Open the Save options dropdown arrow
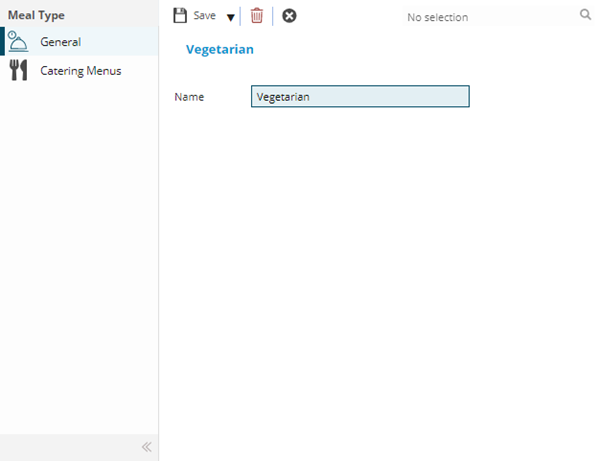This screenshot has height=461, width=600. point(230,17)
